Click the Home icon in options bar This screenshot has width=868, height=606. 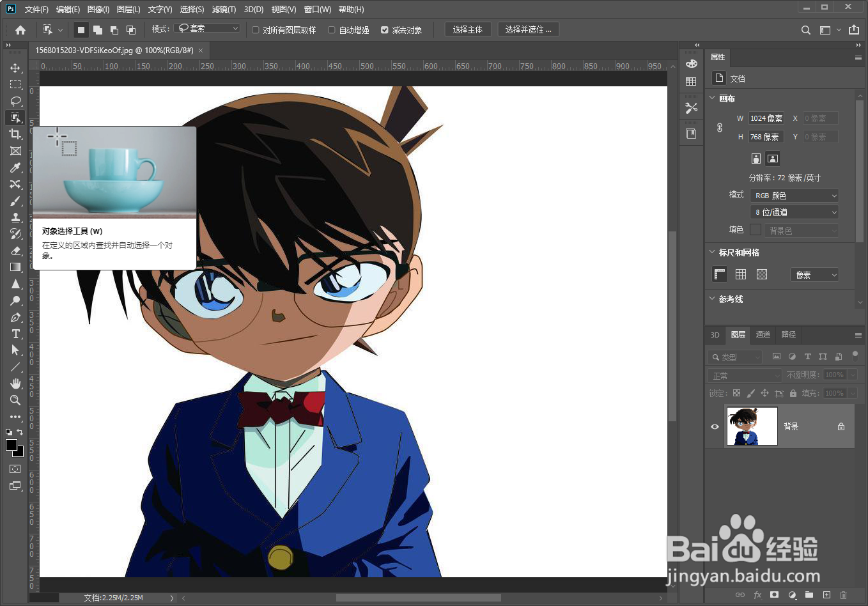(20, 29)
